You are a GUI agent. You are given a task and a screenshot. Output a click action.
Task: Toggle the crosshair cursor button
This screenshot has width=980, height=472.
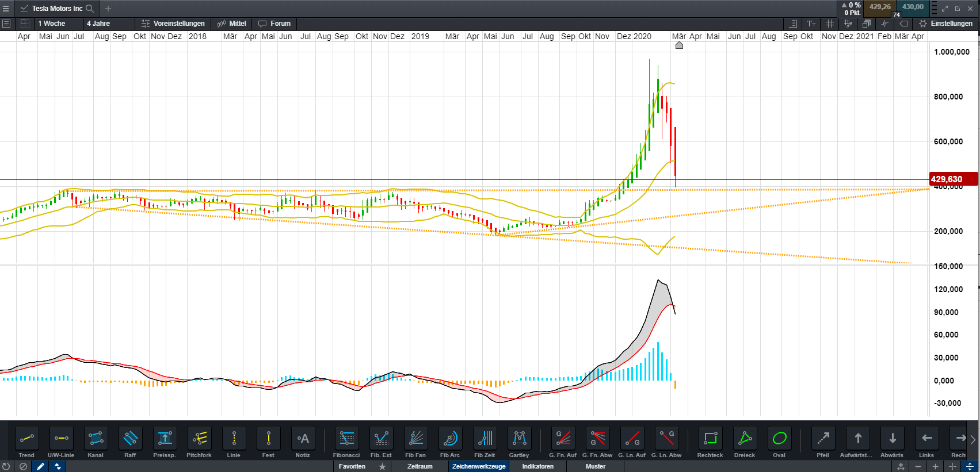(x=884, y=24)
